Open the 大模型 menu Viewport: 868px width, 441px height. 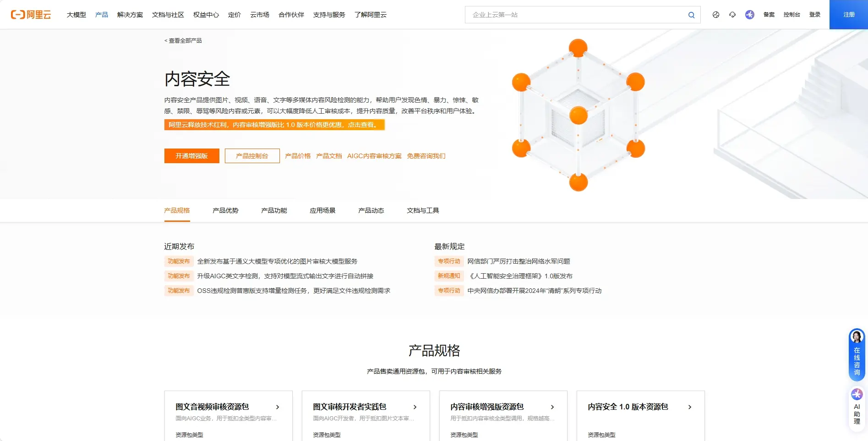[76, 15]
